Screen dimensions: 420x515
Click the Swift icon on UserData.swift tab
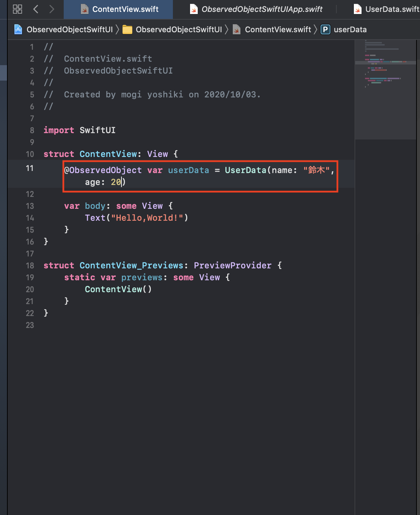click(357, 9)
